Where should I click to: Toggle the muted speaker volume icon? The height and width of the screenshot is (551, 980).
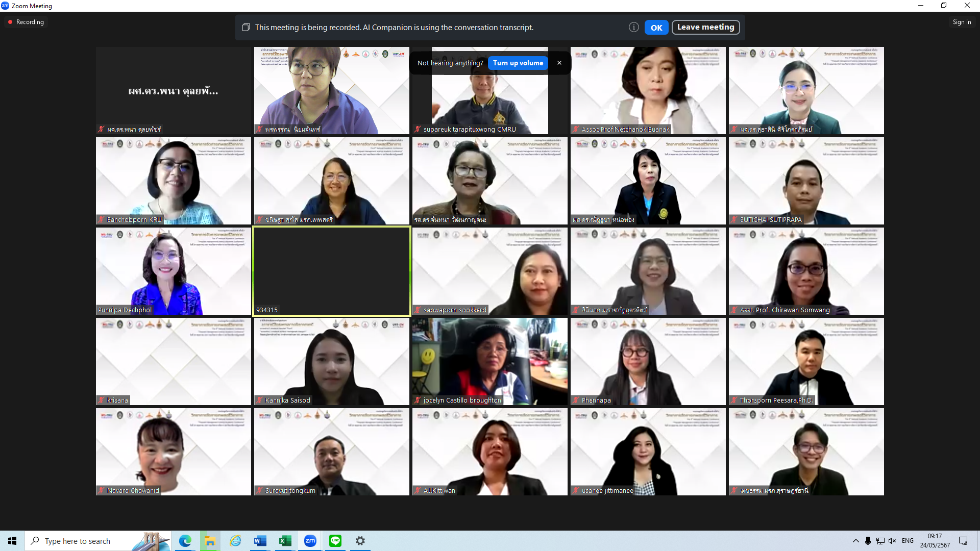(x=892, y=541)
